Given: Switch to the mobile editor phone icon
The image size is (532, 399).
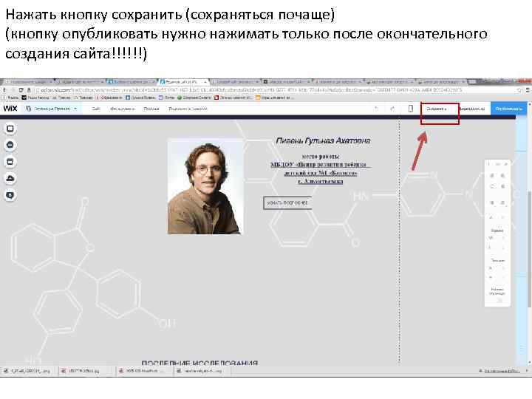Looking at the screenshot, I should (x=411, y=109).
